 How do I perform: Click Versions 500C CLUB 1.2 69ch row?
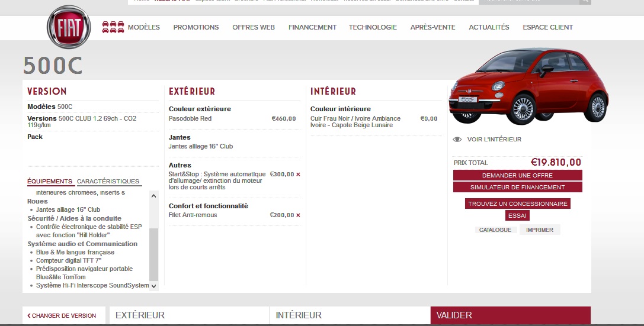82,122
